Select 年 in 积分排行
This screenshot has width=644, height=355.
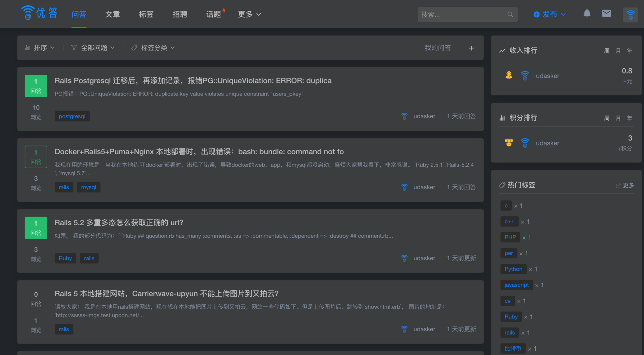629,118
